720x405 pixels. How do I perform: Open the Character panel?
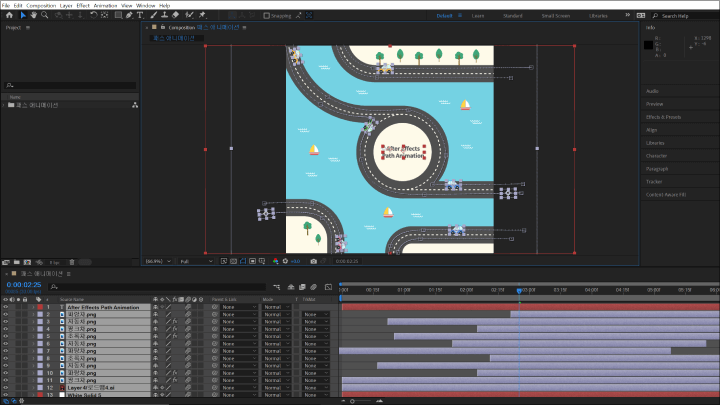pyautogui.click(x=657, y=156)
